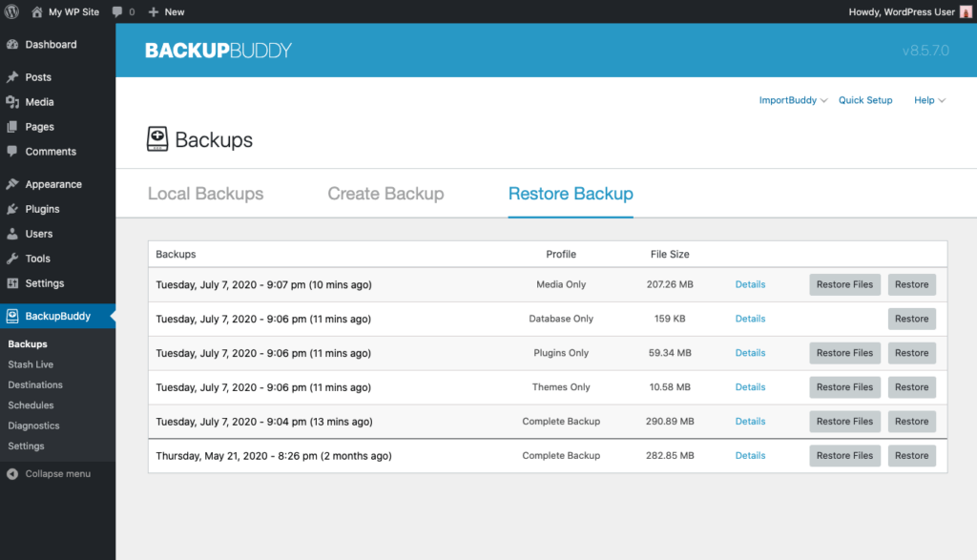977x560 pixels.
Task: Open the comments bubble icon in admin bar
Action: point(117,11)
